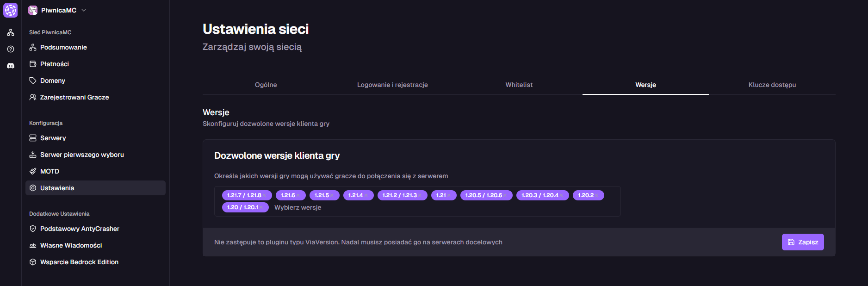
Task: Switch to the Klucze dostępu tab
Action: 772,85
